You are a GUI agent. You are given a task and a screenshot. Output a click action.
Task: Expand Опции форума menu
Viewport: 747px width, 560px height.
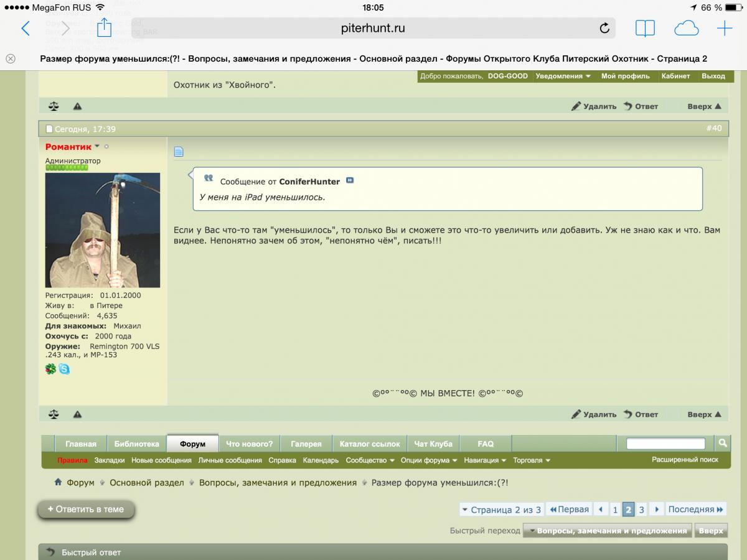point(429,460)
